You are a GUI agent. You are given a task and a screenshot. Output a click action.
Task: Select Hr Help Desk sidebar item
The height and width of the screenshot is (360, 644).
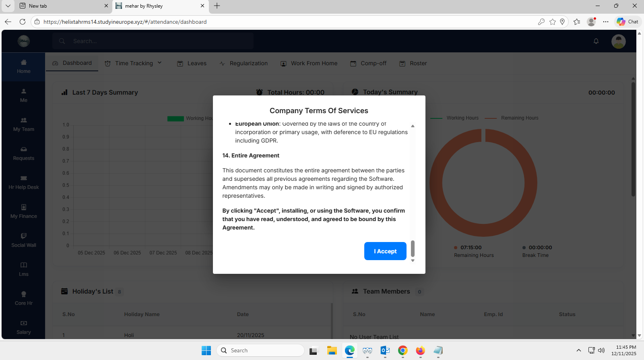pyautogui.click(x=24, y=183)
